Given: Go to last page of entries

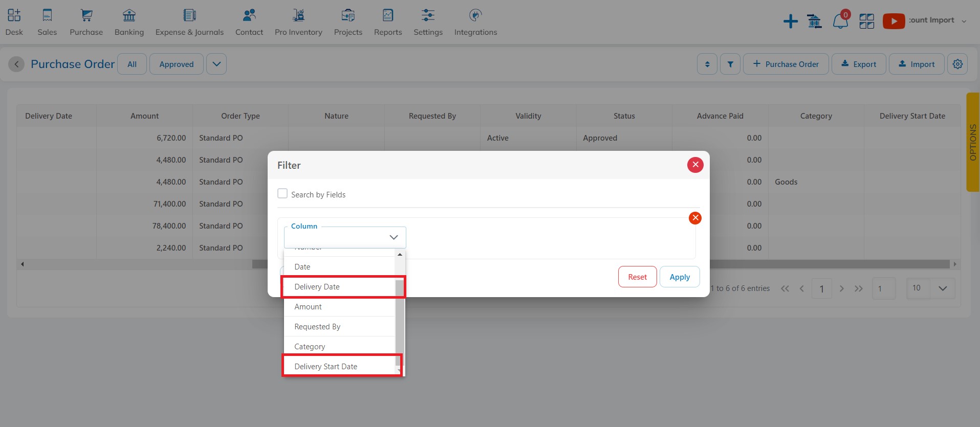Looking at the screenshot, I should point(859,288).
